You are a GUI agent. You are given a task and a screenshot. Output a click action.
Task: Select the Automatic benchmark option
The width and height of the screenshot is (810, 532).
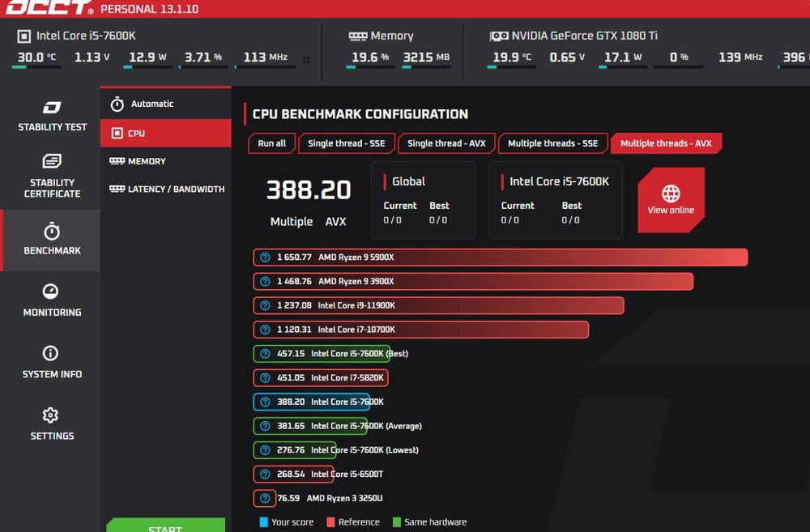pyautogui.click(x=166, y=104)
